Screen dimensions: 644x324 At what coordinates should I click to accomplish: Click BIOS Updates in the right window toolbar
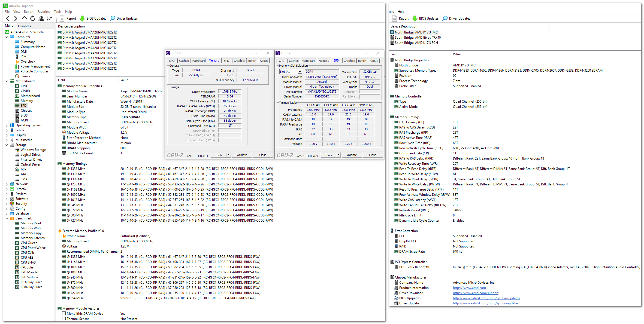(426, 19)
